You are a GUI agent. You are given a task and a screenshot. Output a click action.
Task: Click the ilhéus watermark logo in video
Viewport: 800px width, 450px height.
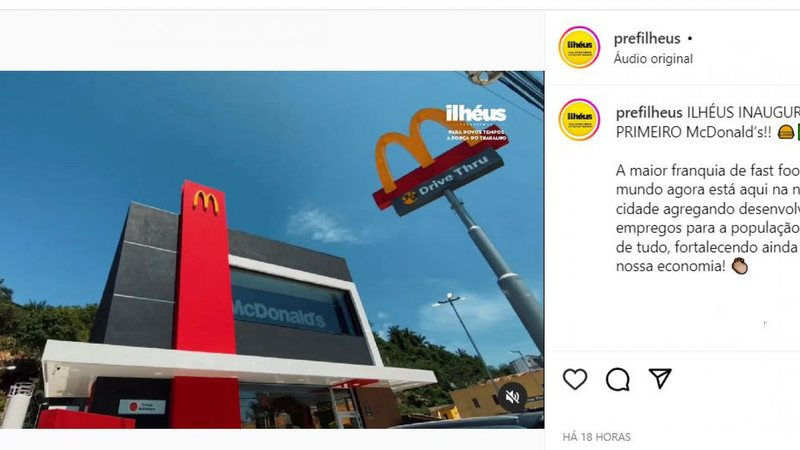click(x=476, y=122)
